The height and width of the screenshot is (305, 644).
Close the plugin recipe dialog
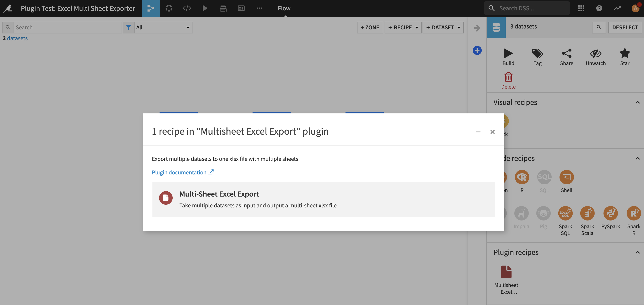coord(492,132)
